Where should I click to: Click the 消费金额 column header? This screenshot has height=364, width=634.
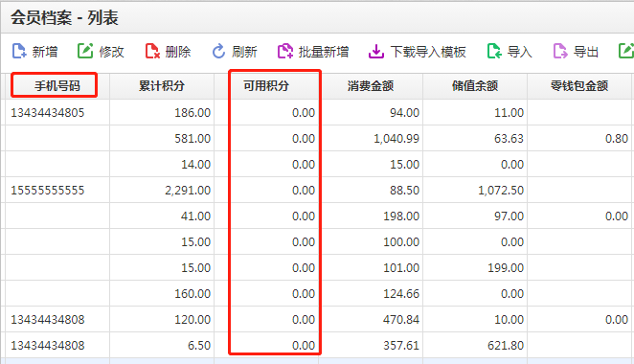click(x=371, y=86)
